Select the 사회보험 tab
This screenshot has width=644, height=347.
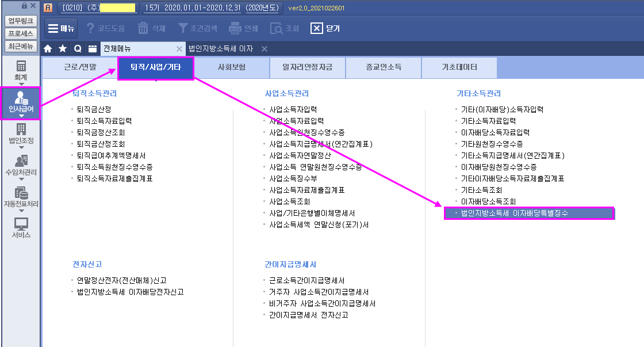tap(232, 67)
